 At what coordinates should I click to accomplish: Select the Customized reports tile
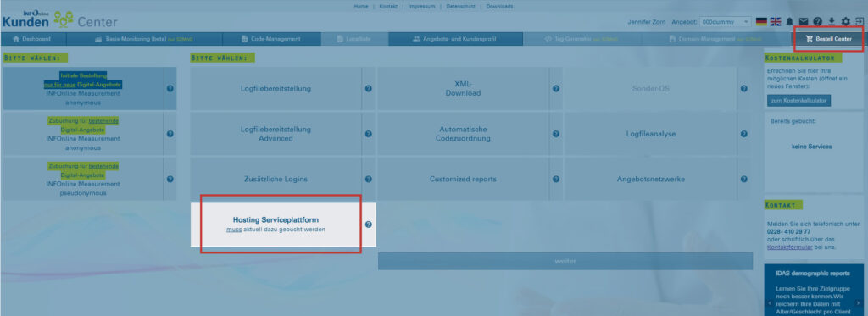point(464,180)
